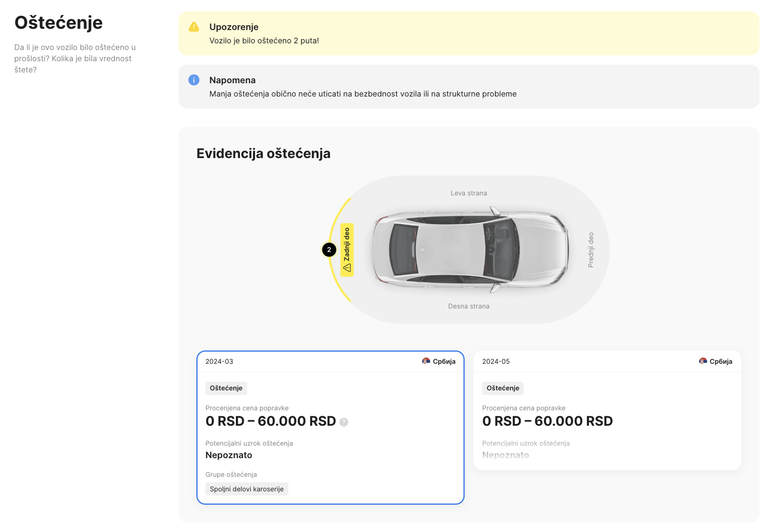Click the Upozorenje warning banner
The width and height of the screenshot is (776, 532).
coord(468,33)
